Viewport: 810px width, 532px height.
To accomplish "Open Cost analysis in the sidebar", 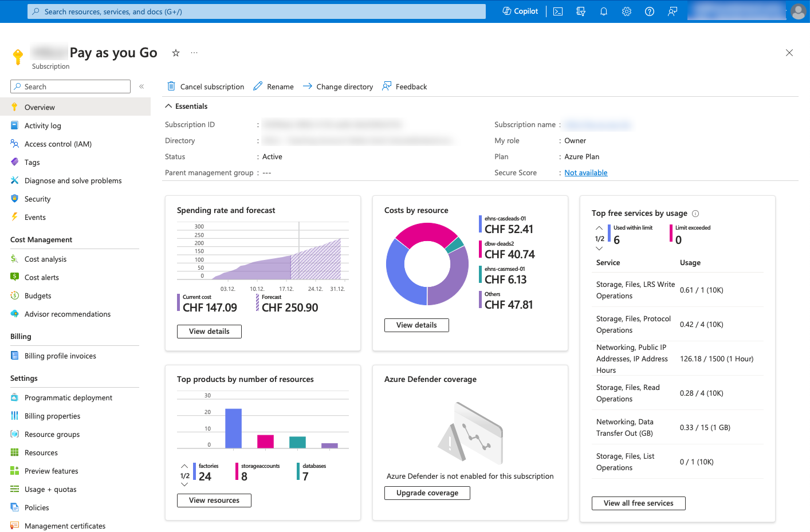I will 45,259.
